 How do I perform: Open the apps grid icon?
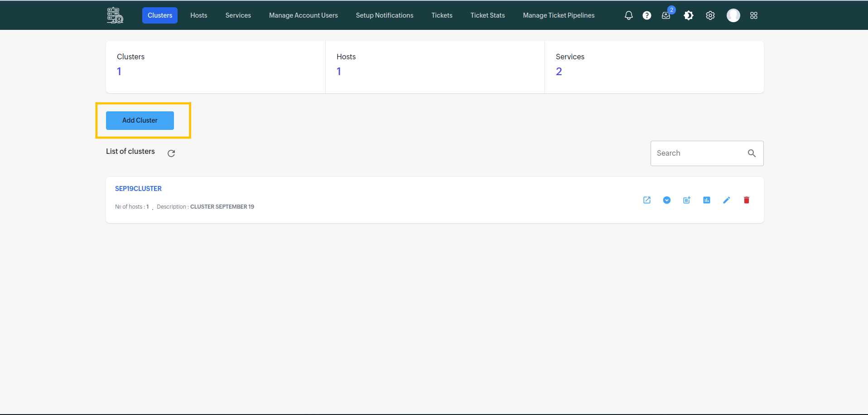pyautogui.click(x=754, y=15)
